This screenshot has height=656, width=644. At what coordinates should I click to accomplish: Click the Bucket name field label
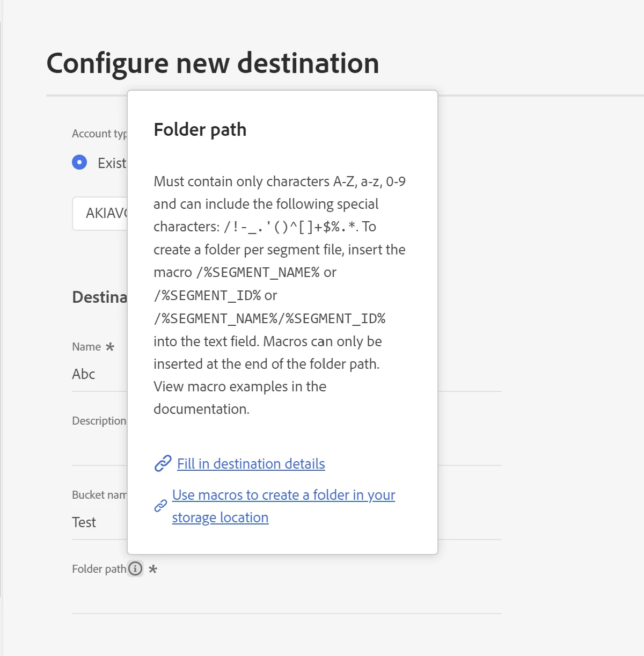(x=99, y=495)
